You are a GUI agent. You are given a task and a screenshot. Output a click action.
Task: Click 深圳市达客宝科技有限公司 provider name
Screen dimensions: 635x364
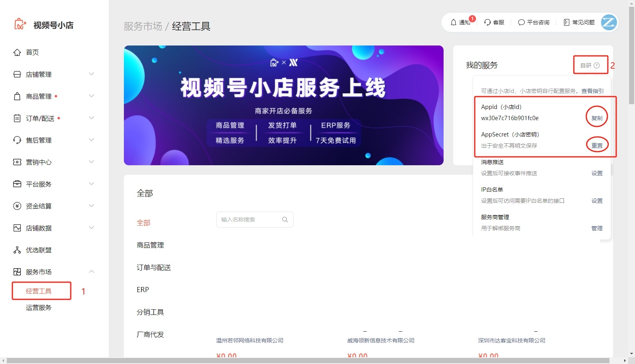click(512, 340)
